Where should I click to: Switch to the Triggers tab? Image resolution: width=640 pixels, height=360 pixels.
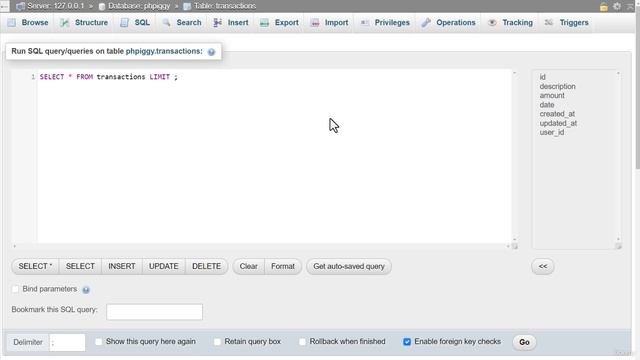(x=567, y=23)
